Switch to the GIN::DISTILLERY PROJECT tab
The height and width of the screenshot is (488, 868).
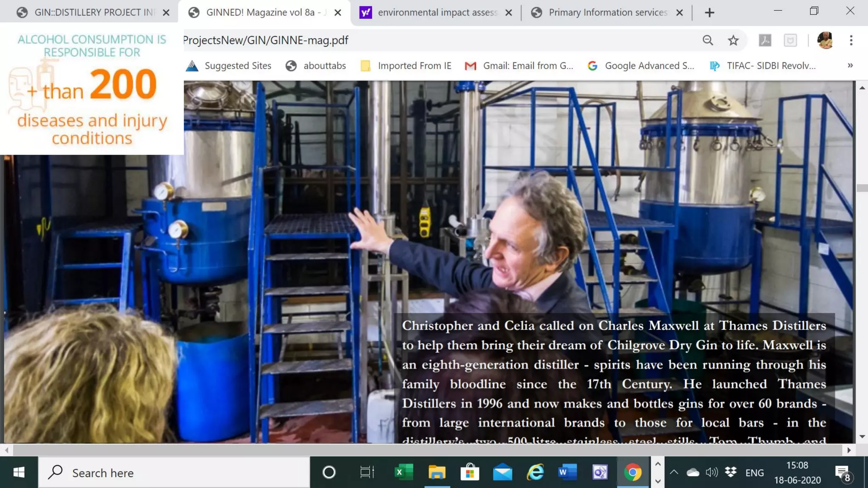(x=93, y=13)
